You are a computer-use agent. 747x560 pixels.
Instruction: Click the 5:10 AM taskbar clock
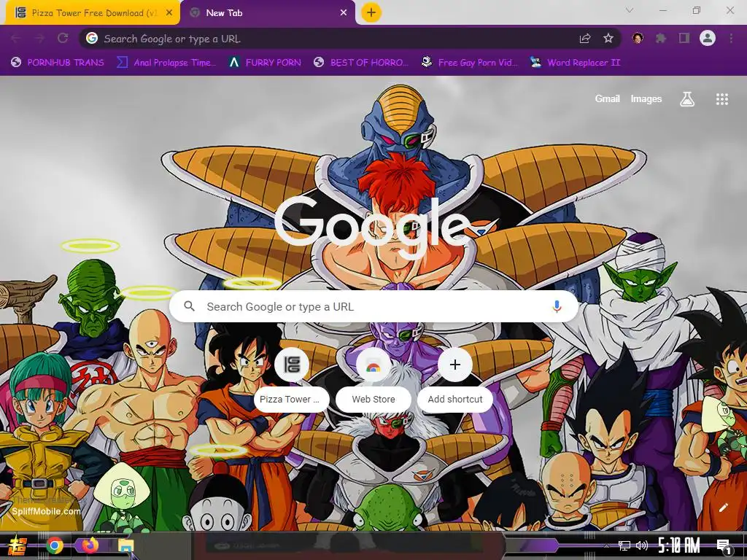[x=679, y=545]
